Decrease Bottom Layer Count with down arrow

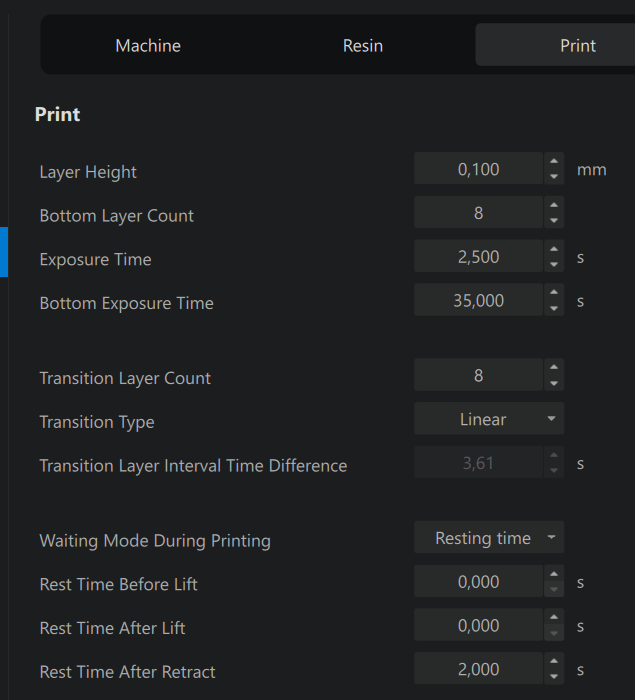coord(554,220)
